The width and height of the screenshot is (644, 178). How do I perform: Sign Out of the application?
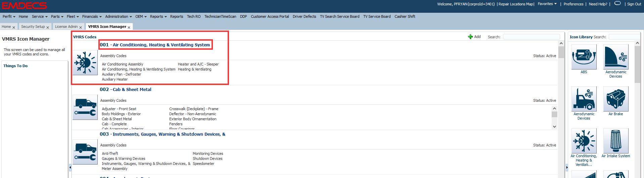point(634,4)
